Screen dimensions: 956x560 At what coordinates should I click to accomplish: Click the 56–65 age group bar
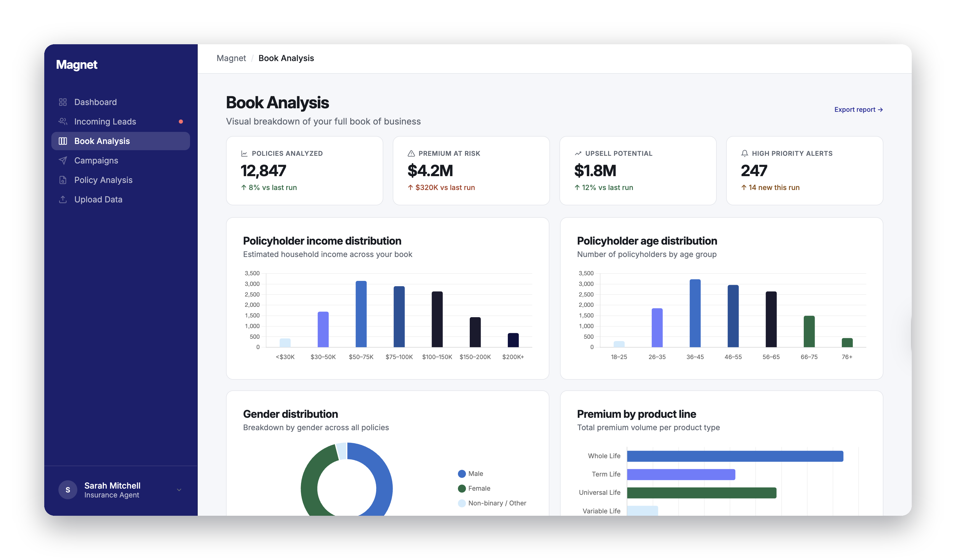coord(771,320)
